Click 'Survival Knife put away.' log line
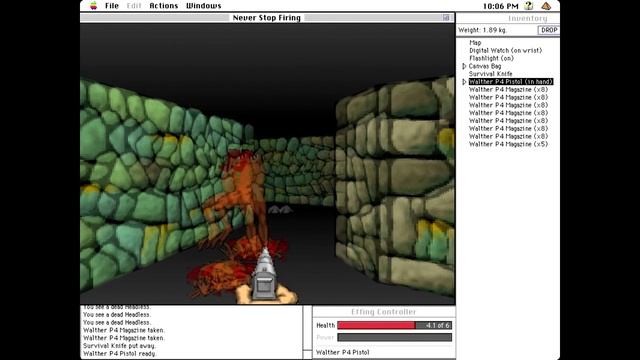The image size is (640, 360). coord(119,346)
